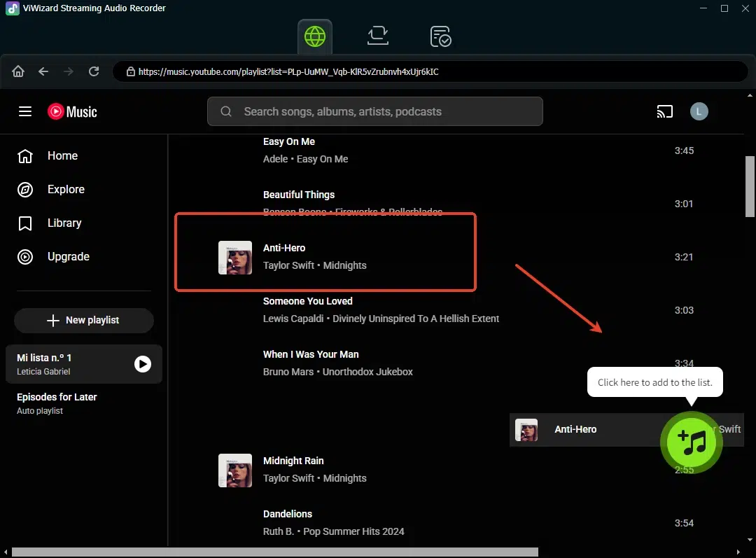Click the scroll down arrow on right
Viewport: 756px width, 558px height.
coord(750,540)
